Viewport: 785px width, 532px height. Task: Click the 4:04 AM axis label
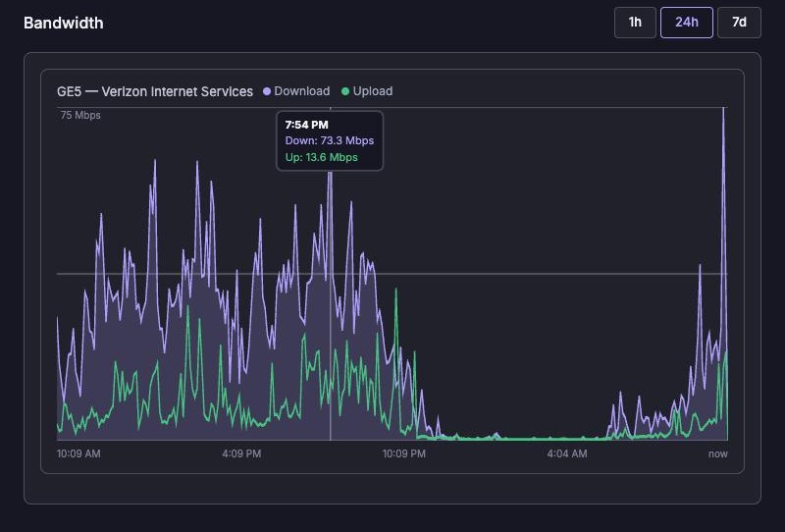567,453
